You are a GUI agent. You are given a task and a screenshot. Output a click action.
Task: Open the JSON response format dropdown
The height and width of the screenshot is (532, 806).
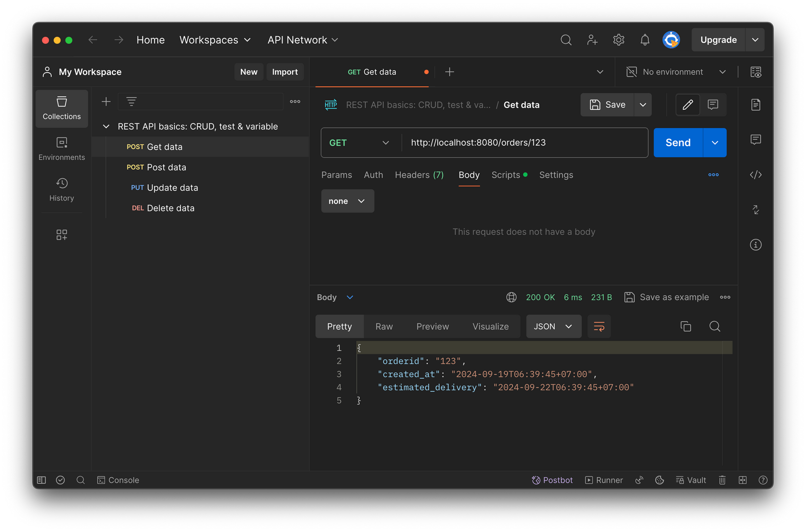(553, 326)
